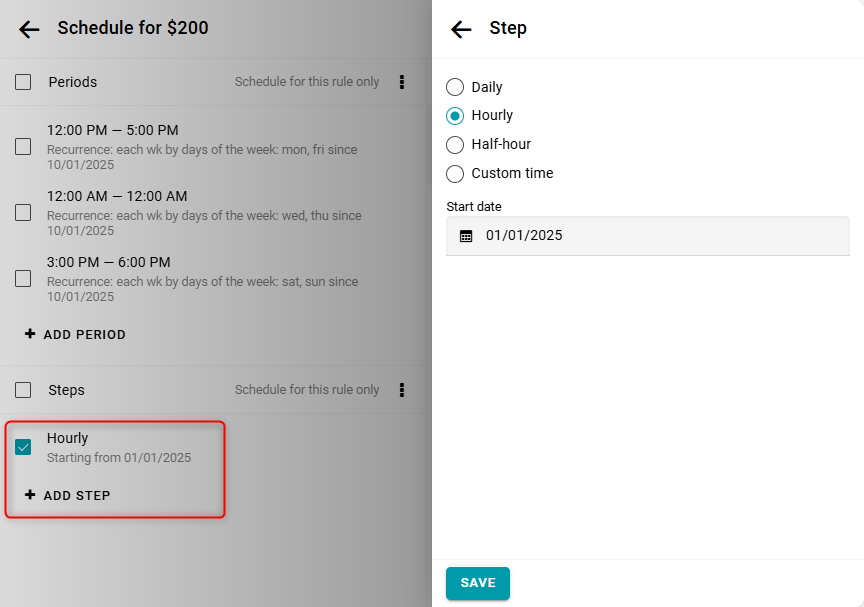Uncheck the Hourly step checkbox
Image resolution: width=864 pixels, height=607 pixels.
coord(23,447)
